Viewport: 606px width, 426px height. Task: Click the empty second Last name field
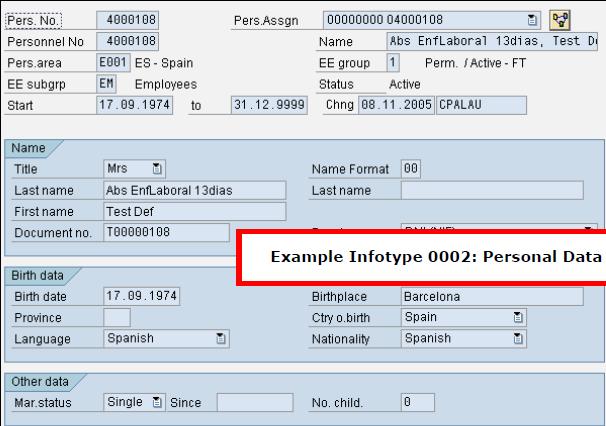pyautogui.click(x=491, y=190)
